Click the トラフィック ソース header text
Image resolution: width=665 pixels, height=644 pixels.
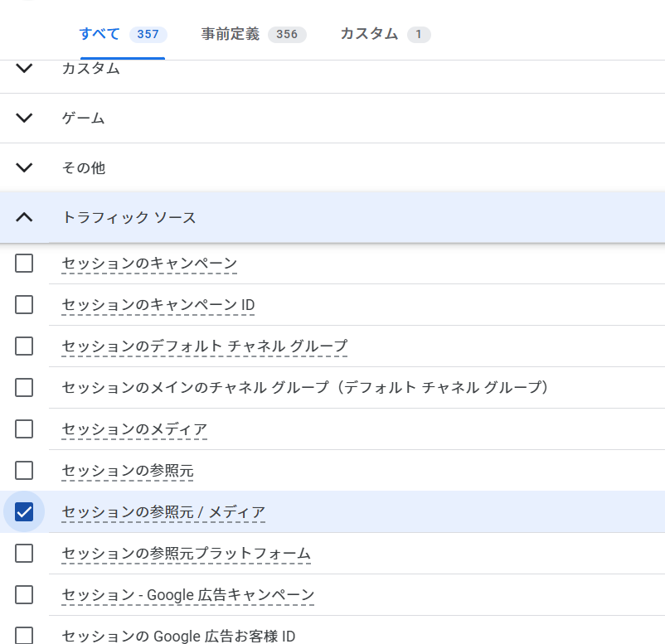(129, 218)
